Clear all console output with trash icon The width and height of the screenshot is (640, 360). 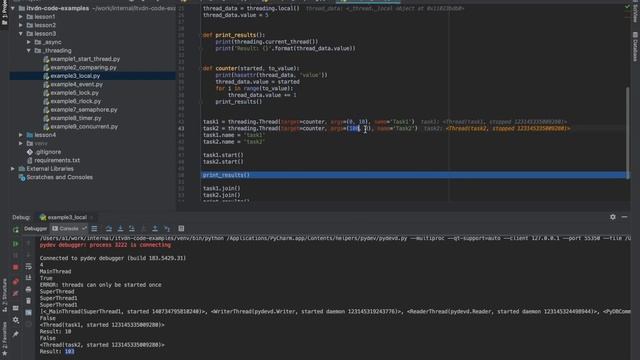pyautogui.click(x=28, y=301)
